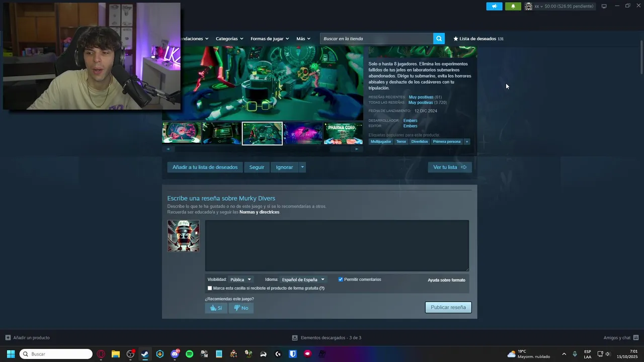Expand Formas de jugar menu

coord(270,39)
